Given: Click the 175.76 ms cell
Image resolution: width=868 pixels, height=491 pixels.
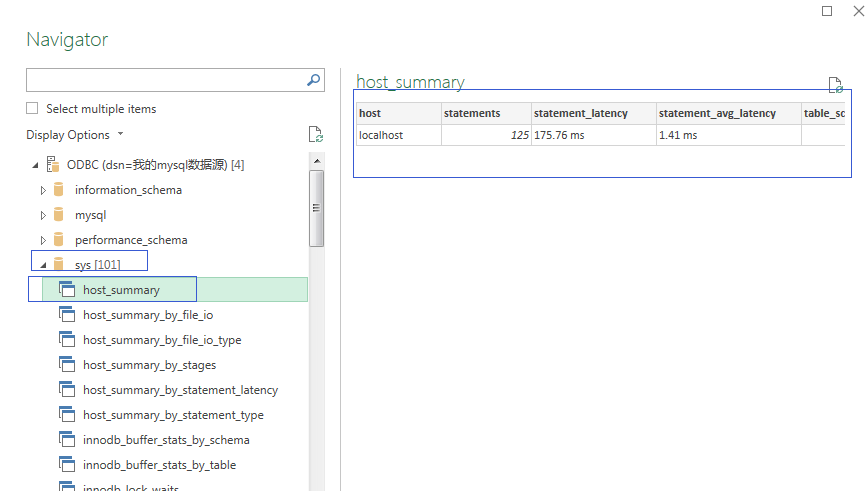Looking at the screenshot, I should click(593, 135).
